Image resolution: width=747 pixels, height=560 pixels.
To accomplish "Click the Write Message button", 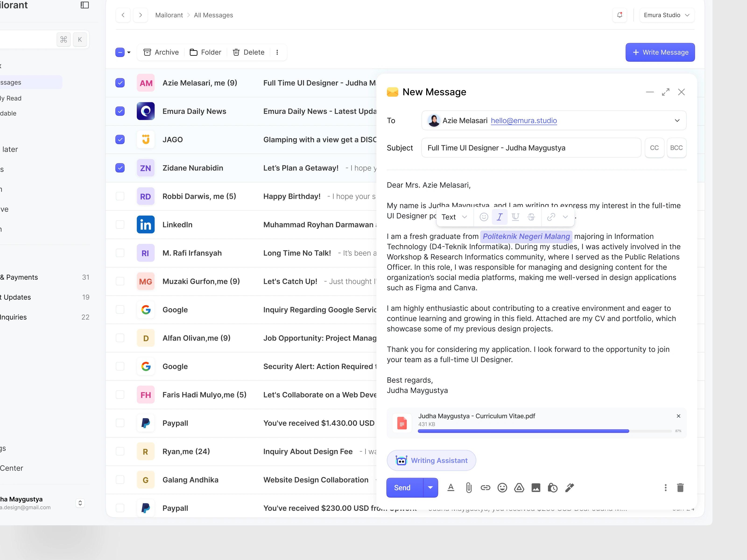I will point(660,52).
